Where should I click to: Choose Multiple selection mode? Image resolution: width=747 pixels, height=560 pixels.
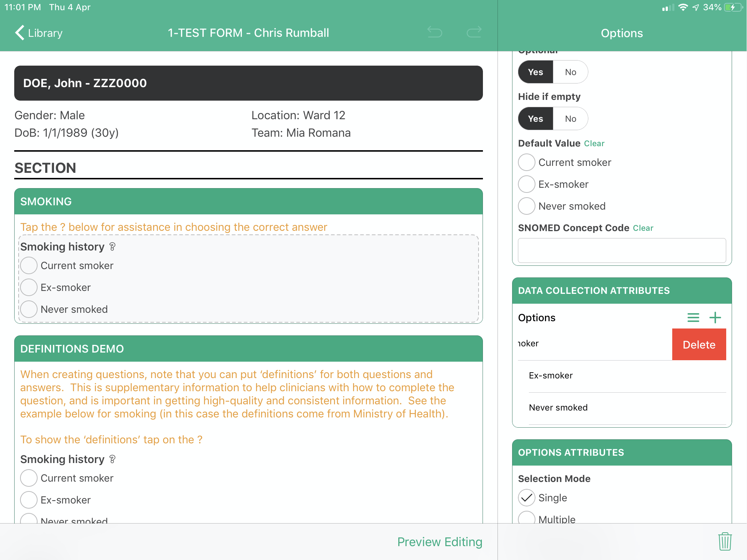[x=527, y=519]
